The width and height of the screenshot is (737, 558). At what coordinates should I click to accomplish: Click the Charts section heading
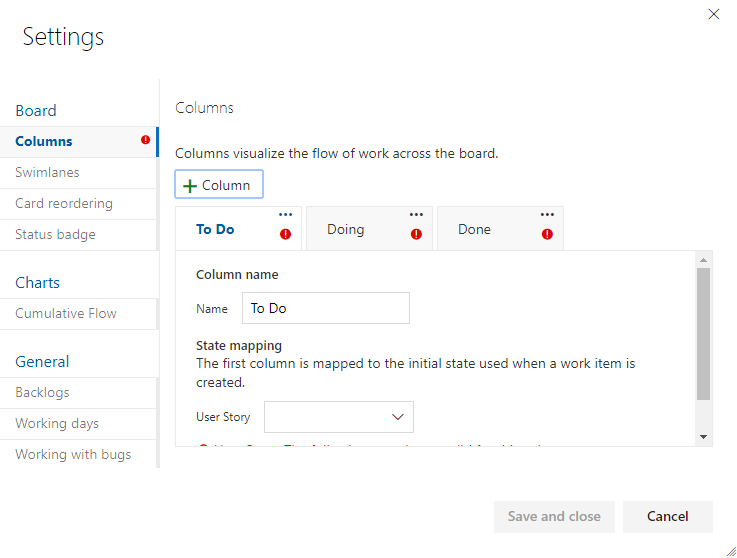[x=38, y=283]
